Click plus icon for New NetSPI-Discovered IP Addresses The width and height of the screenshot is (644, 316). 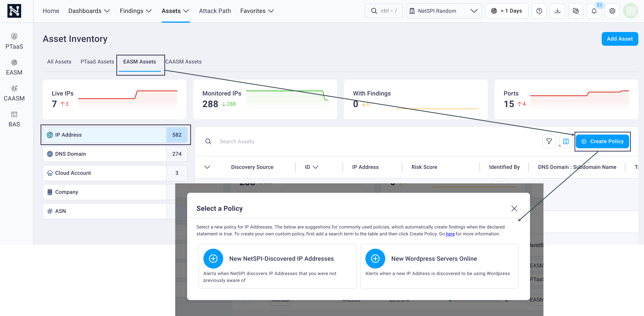pyautogui.click(x=213, y=258)
